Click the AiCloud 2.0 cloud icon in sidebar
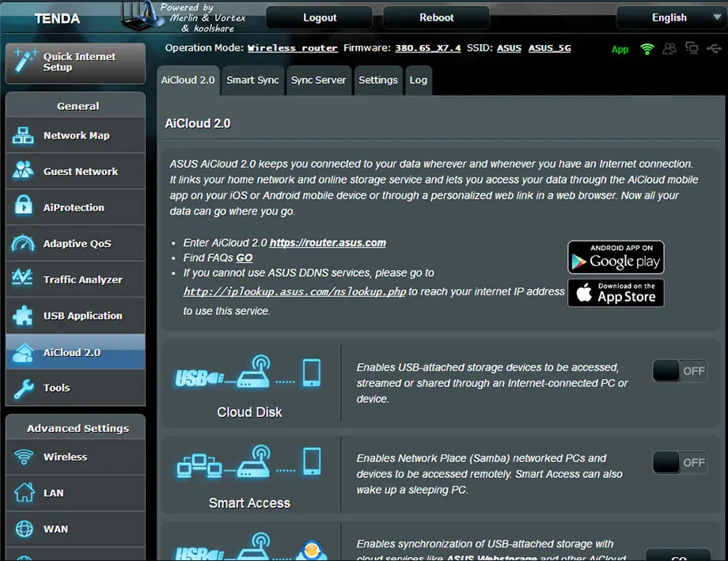 [x=23, y=354]
